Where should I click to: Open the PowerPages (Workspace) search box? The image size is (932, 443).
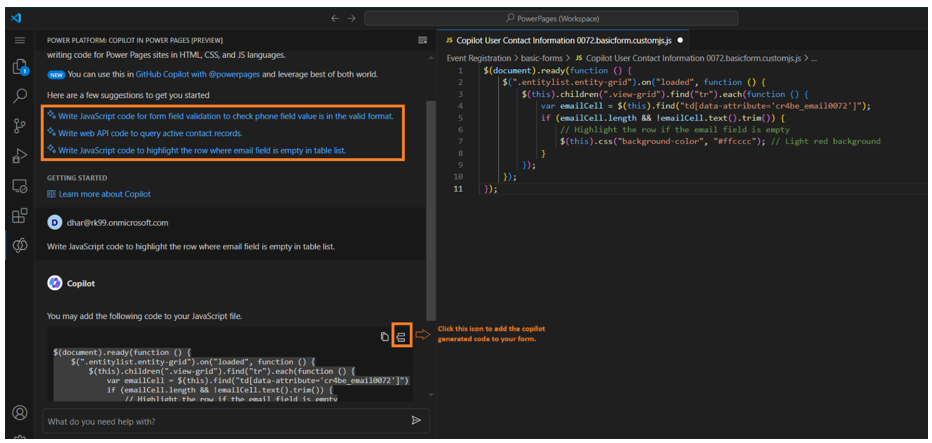point(552,18)
